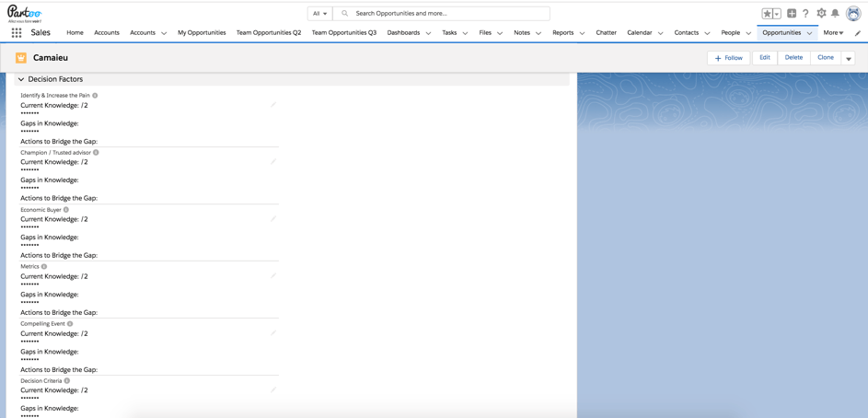The width and height of the screenshot is (868, 418).
Task: Show info icon next to Economic Buyer
Action: [66, 210]
